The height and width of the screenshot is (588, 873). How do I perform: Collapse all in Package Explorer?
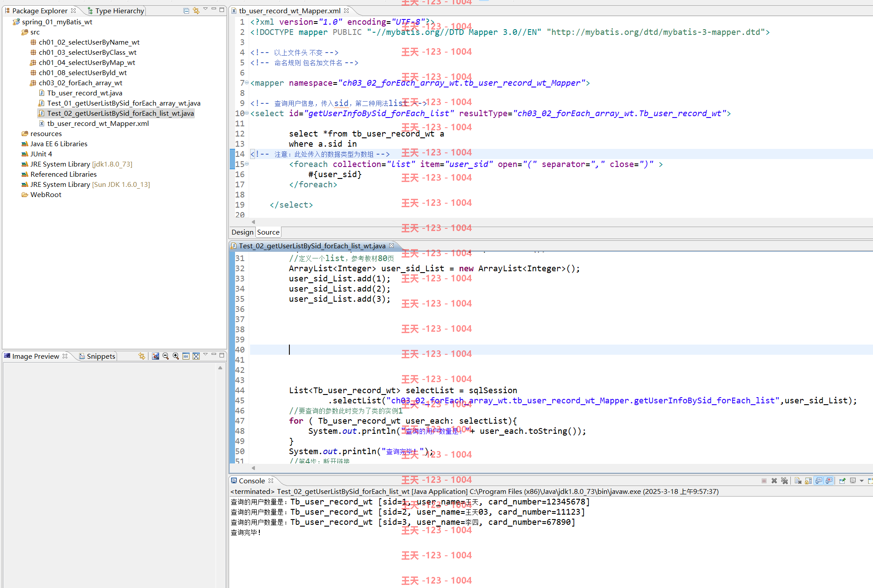pos(186,10)
